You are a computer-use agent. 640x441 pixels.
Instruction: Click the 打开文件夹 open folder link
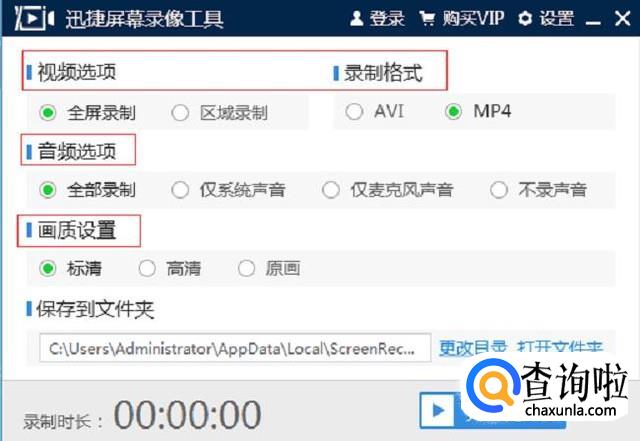560,347
